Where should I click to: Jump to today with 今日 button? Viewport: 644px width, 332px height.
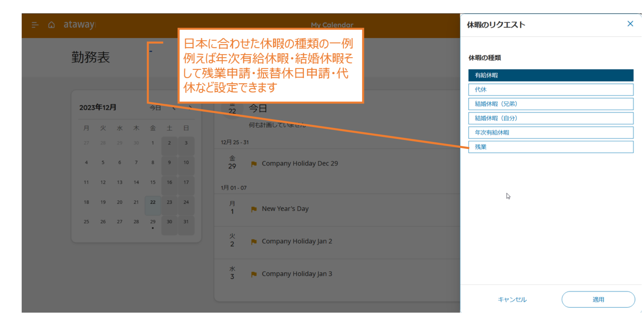155,108
